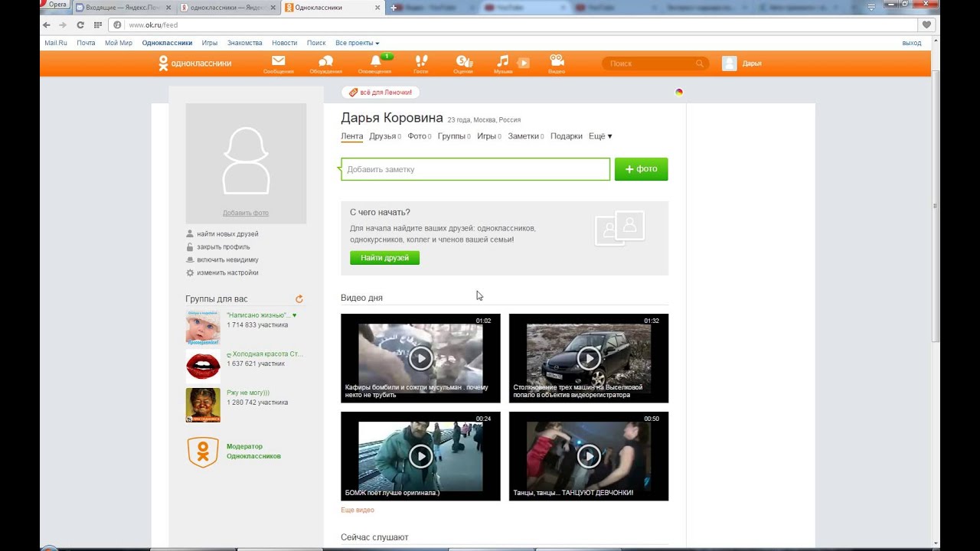Click закрыть профиль link
The image size is (980, 551).
(224, 247)
